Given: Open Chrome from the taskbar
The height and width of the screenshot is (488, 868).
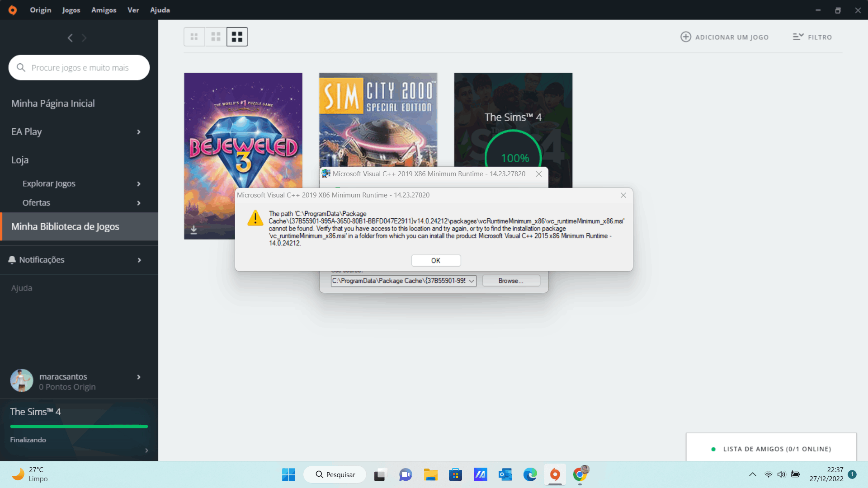Looking at the screenshot, I should (x=580, y=474).
